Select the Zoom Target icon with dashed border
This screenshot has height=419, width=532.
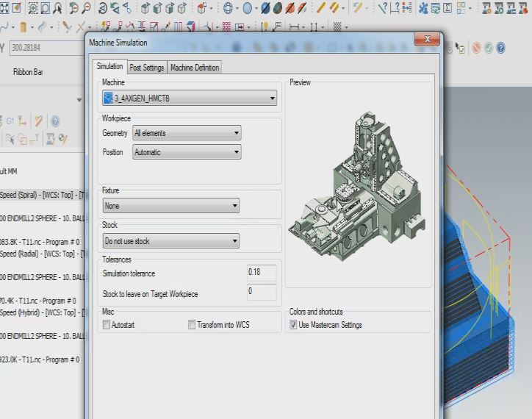coord(33,8)
